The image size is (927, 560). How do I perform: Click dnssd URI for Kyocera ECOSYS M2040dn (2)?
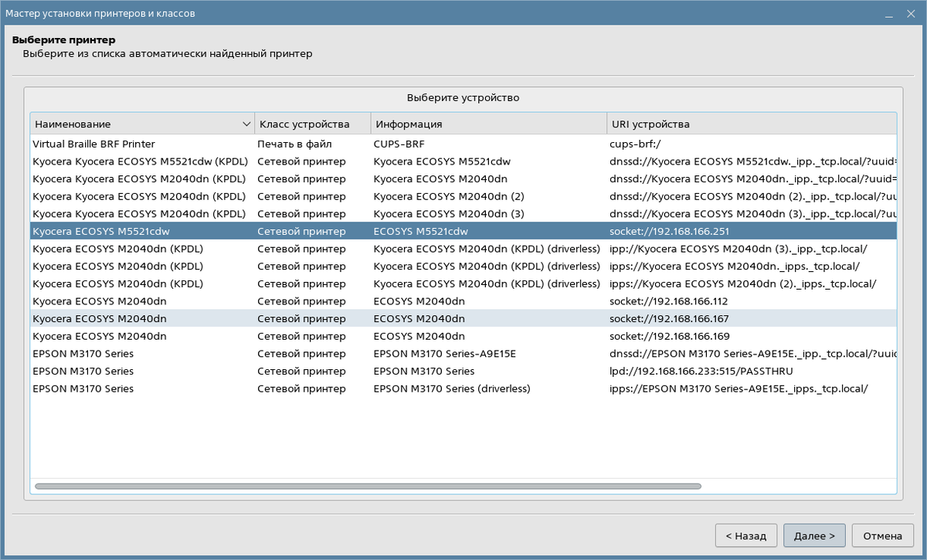click(x=752, y=196)
